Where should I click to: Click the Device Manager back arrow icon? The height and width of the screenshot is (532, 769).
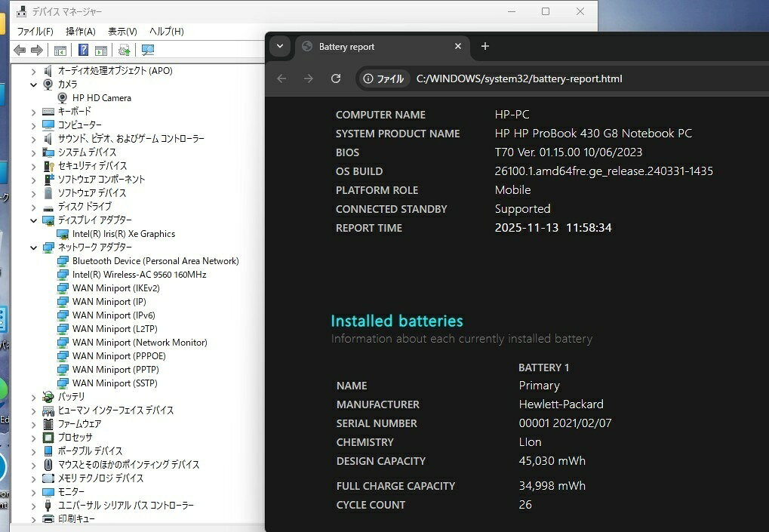pos(20,51)
